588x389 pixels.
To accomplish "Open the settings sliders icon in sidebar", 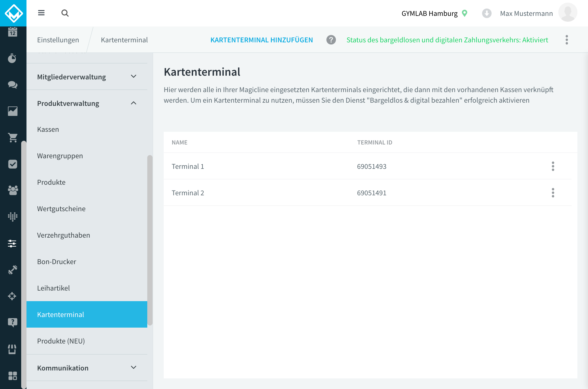I will coord(12,243).
